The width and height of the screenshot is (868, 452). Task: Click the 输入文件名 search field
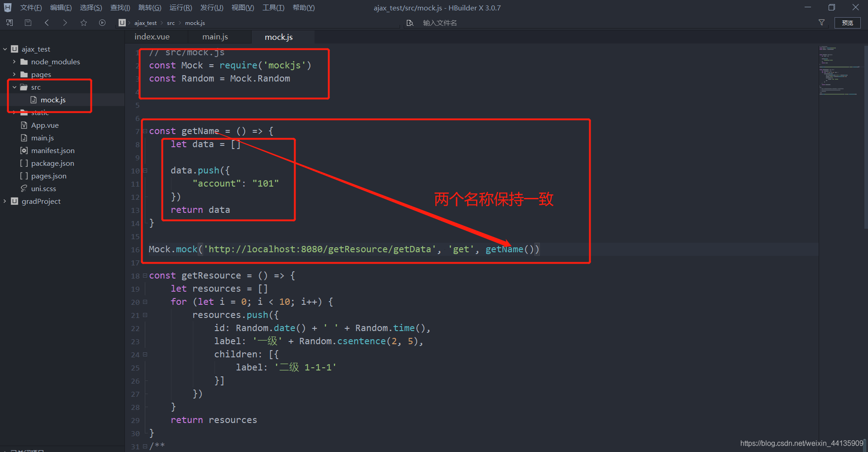pyautogui.click(x=615, y=23)
